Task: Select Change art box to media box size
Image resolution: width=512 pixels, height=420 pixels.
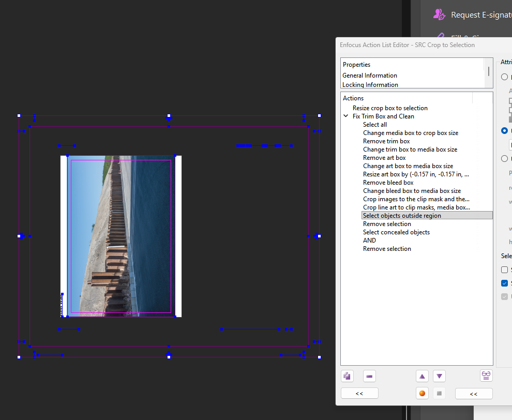Action: pyautogui.click(x=408, y=166)
